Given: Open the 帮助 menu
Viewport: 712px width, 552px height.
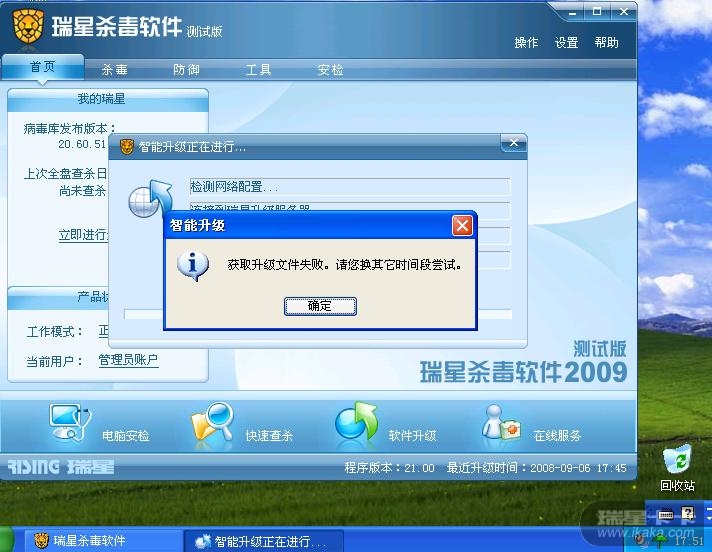Looking at the screenshot, I should click(x=607, y=43).
